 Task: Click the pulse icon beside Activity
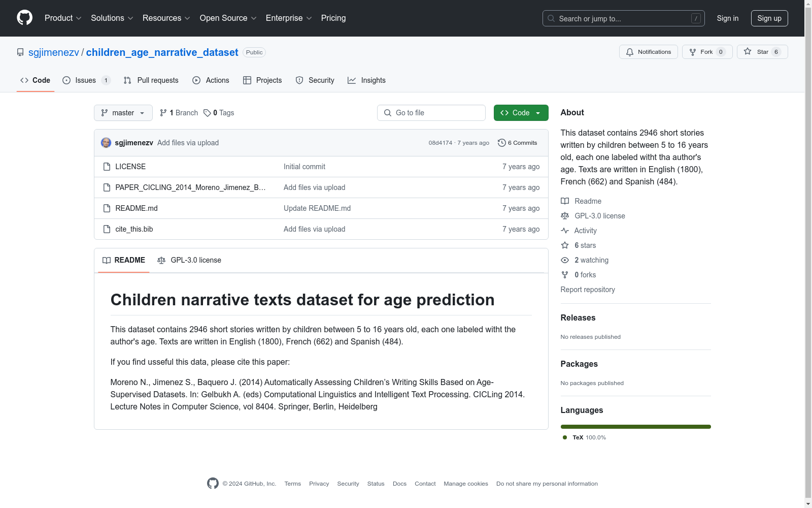565,231
